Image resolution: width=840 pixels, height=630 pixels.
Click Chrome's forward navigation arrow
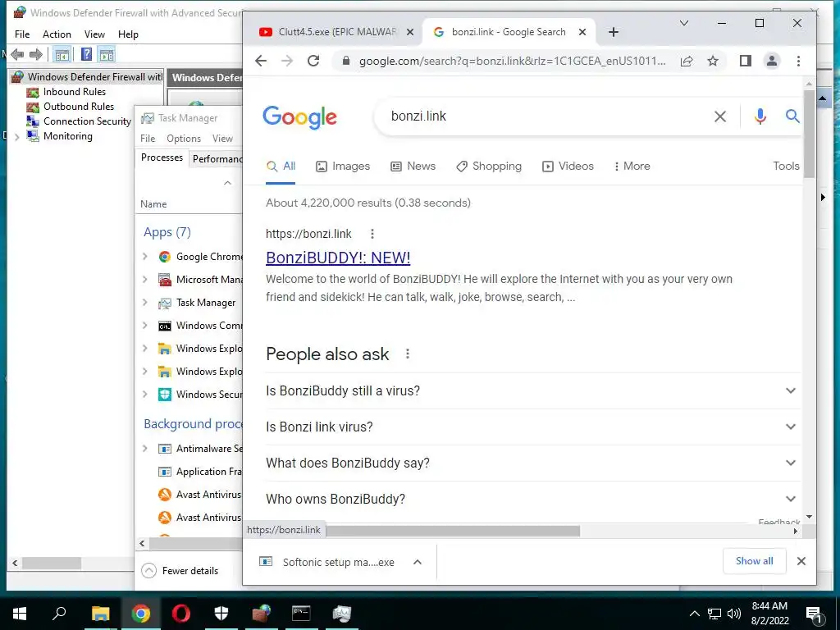[287, 61]
